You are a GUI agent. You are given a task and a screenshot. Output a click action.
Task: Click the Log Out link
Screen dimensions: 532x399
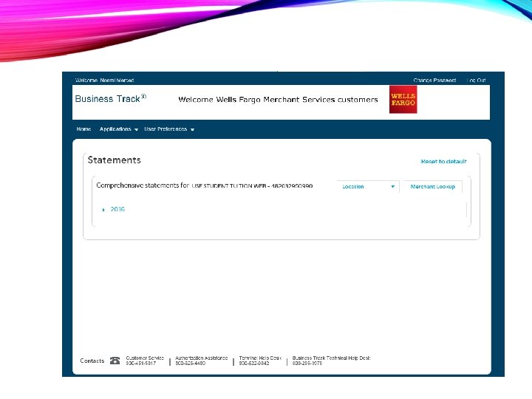(476, 81)
